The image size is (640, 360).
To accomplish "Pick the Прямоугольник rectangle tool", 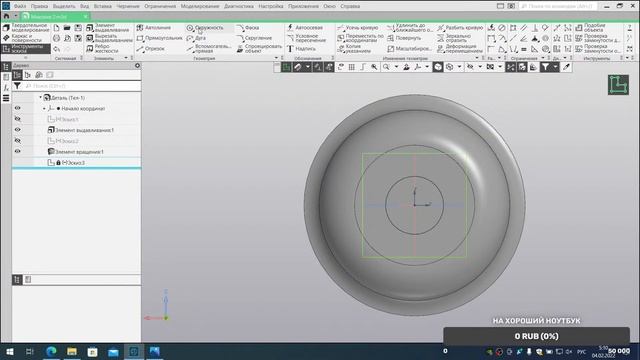I will point(159,38).
